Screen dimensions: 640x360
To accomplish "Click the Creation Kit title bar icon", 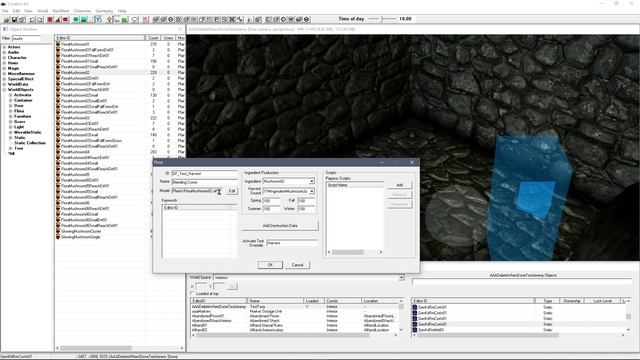I will click(x=3, y=4).
